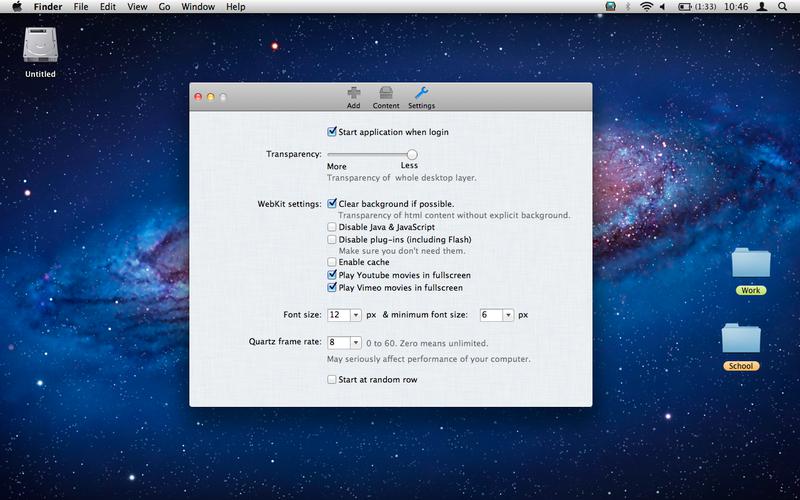Toggle Play Vimeo movies in fullscreen

pyautogui.click(x=332, y=287)
